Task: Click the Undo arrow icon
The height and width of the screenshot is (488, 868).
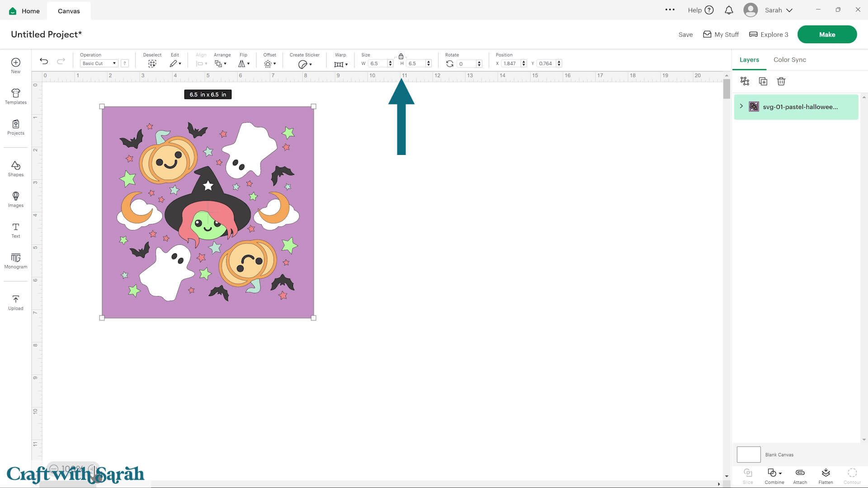Action: [x=44, y=61]
